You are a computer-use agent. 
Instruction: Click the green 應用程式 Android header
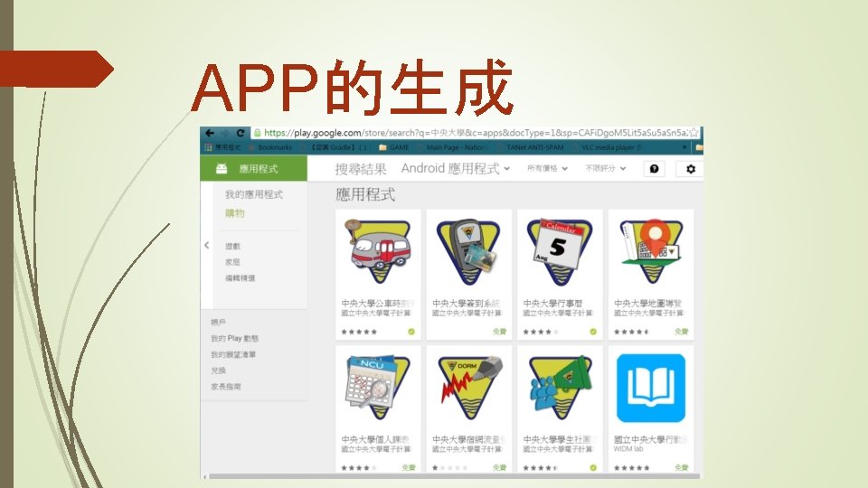pos(253,168)
